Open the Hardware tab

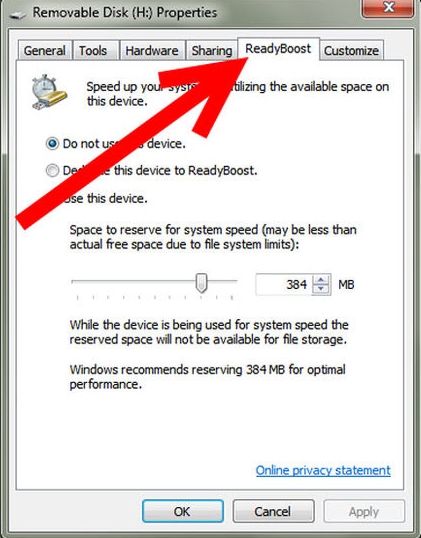pos(152,51)
